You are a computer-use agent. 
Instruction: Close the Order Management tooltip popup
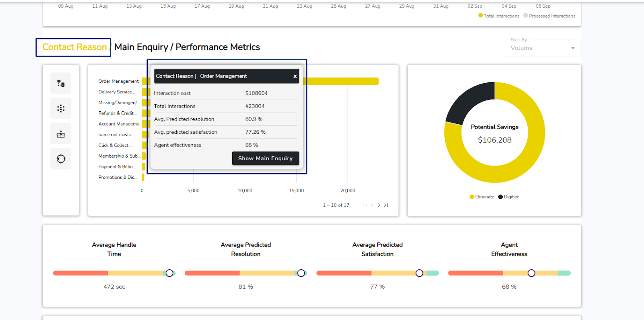tap(295, 76)
